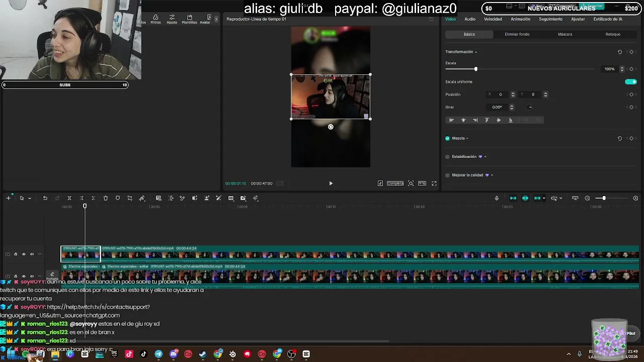The width and height of the screenshot is (644, 362).
Task: Hide the top video track with eye icon
Action: (24, 254)
